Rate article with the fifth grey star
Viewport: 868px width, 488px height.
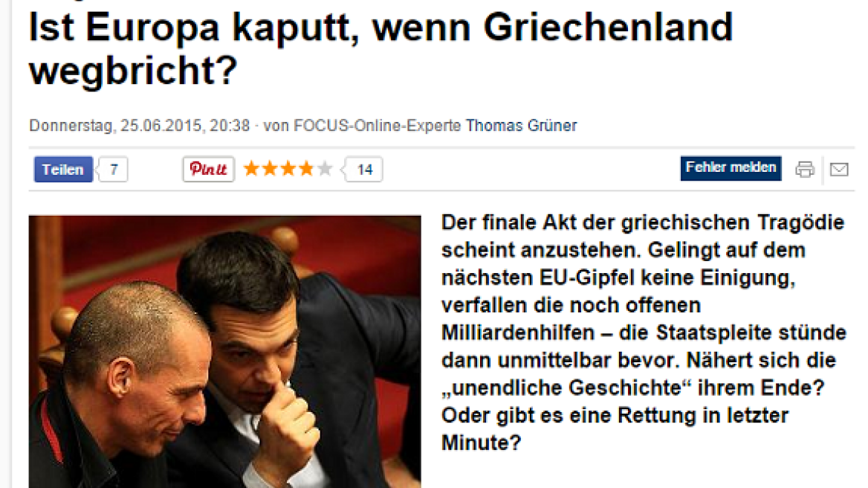pos(325,168)
